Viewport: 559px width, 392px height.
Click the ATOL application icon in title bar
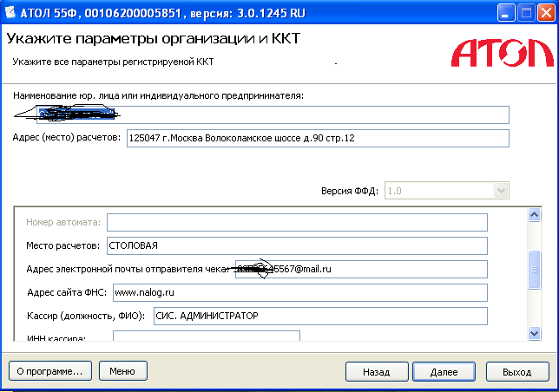click(x=10, y=13)
